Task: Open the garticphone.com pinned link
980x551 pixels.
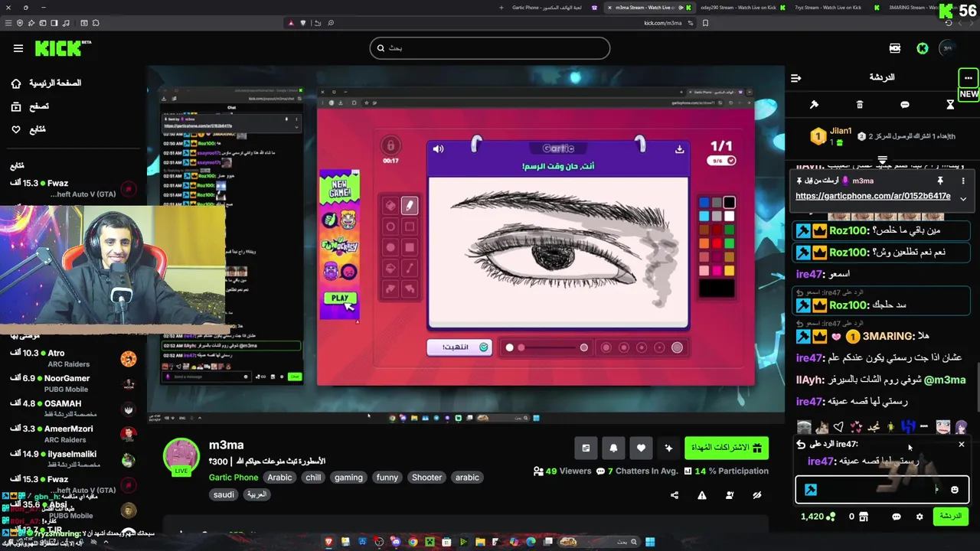Action: pos(873,196)
